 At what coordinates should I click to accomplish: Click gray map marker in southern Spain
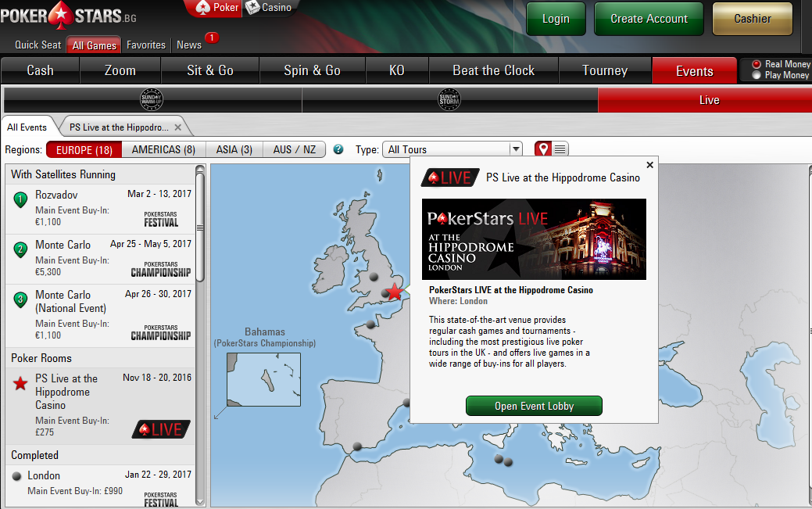click(357, 446)
